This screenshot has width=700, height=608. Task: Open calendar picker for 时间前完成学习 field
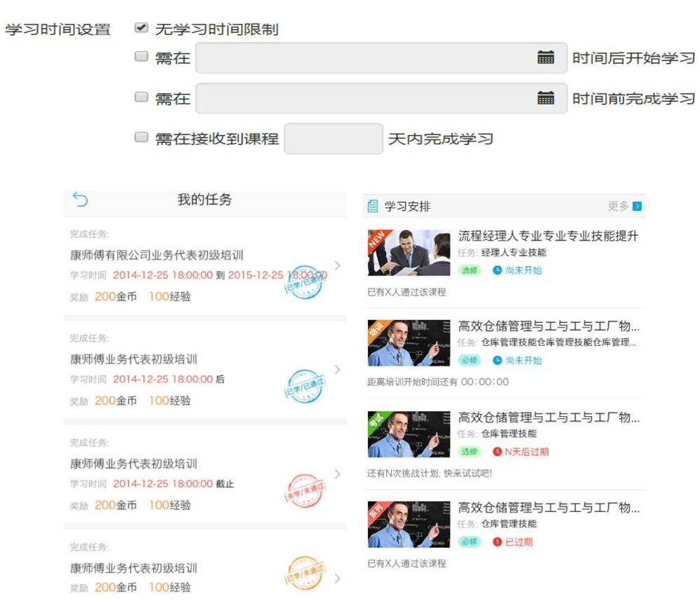(x=545, y=98)
